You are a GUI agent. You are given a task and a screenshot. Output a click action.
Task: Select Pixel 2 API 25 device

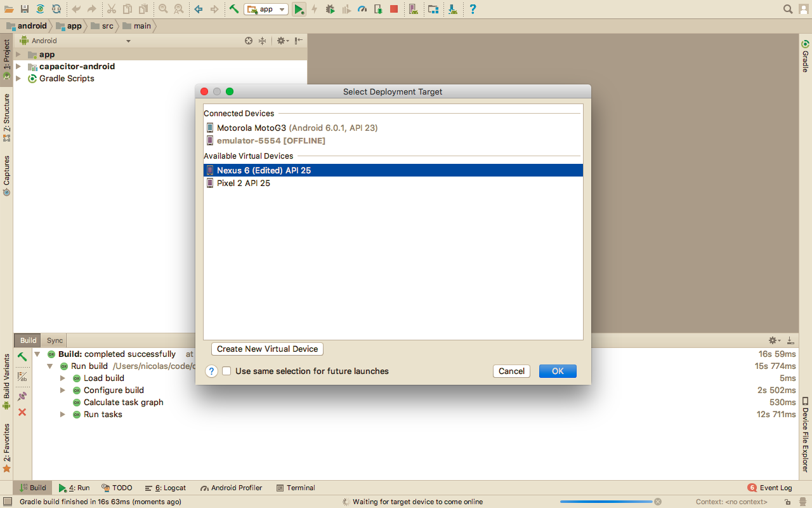pos(243,183)
